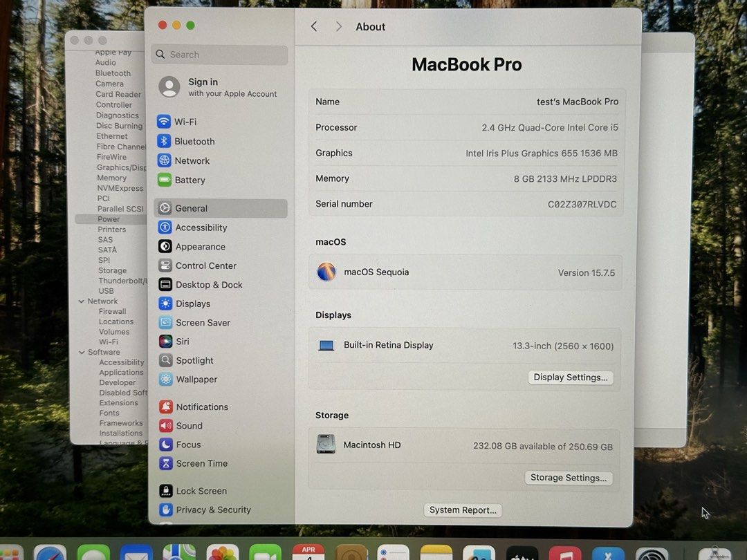
Task: Select the Network pane icon
Action: pyautogui.click(x=164, y=160)
